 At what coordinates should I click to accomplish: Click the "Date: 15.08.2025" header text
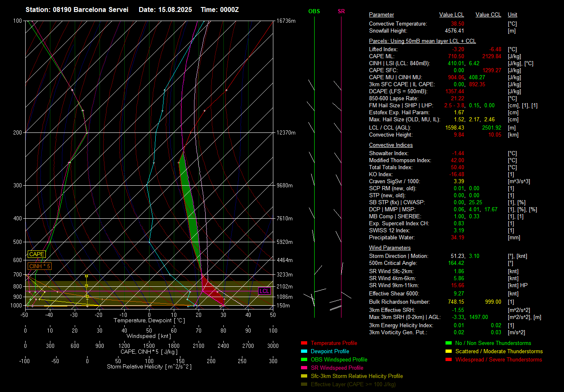165,9
